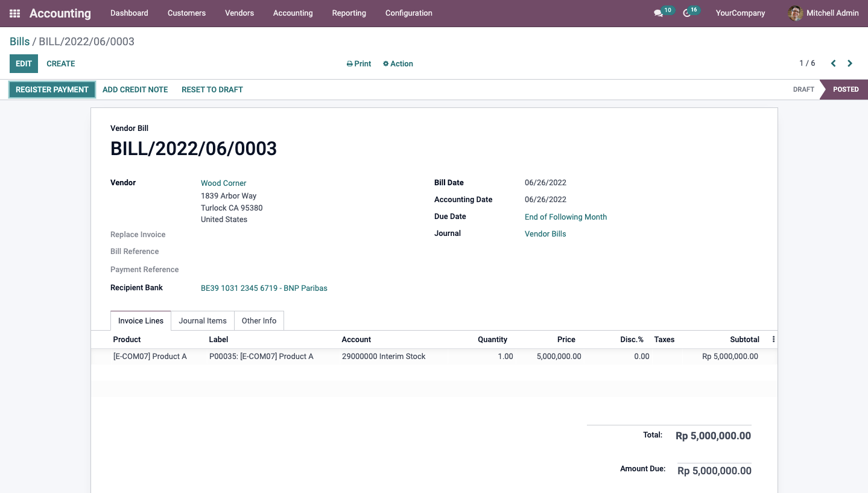The height and width of the screenshot is (493, 868).
Task: Click the Taxes column header
Action: click(664, 340)
